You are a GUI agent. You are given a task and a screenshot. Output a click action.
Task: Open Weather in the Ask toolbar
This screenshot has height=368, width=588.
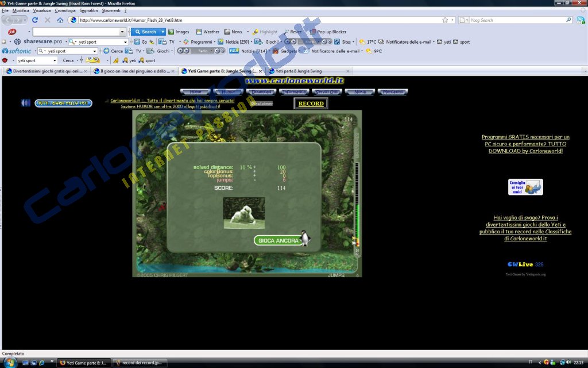208,32
